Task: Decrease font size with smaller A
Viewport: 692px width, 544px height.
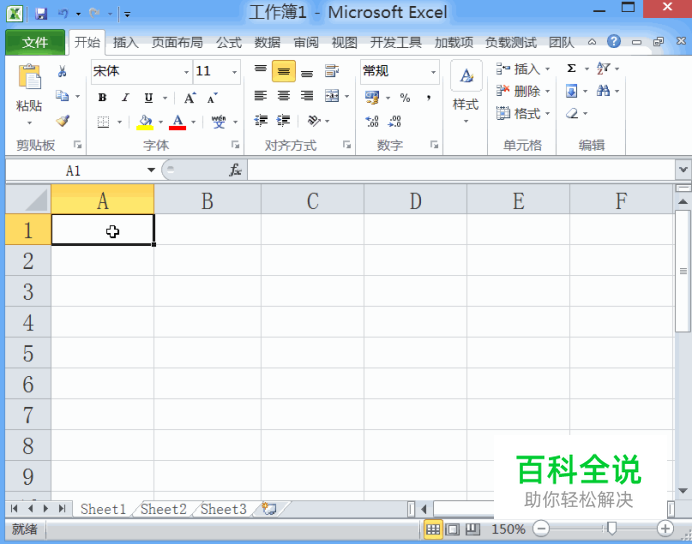Action: point(212,98)
